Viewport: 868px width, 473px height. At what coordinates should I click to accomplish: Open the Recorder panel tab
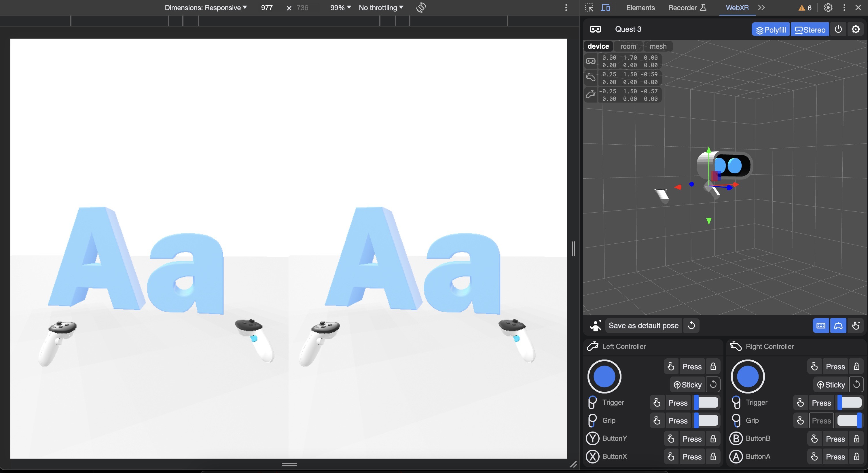687,7
